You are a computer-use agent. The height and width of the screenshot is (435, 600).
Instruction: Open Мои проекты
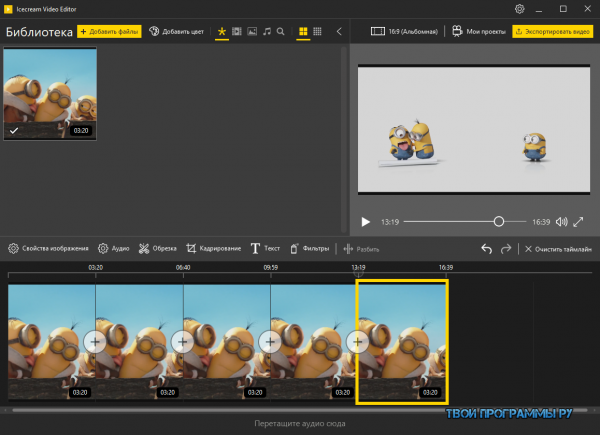[479, 31]
